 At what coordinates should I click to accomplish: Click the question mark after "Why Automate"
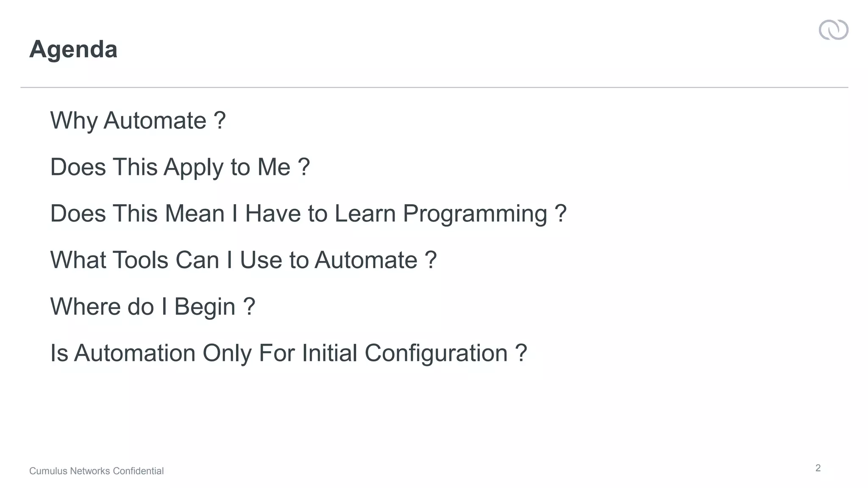pos(220,120)
